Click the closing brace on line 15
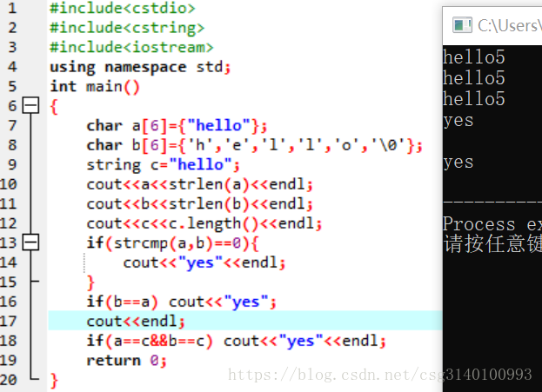Viewport: 542px width, 392px height. point(90,282)
